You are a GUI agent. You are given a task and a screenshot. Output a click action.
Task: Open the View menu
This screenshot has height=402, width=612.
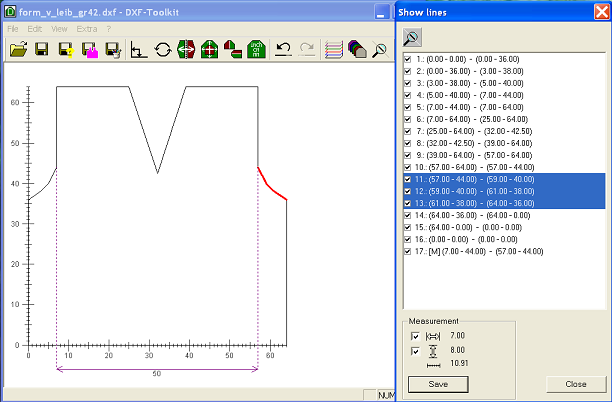pyautogui.click(x=60, y=27)
